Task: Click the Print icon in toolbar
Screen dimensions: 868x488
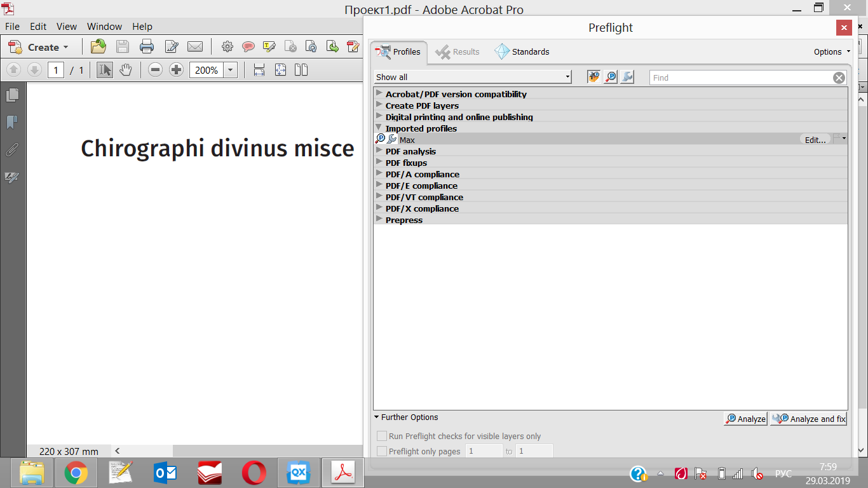Action: tap(147, 46)
